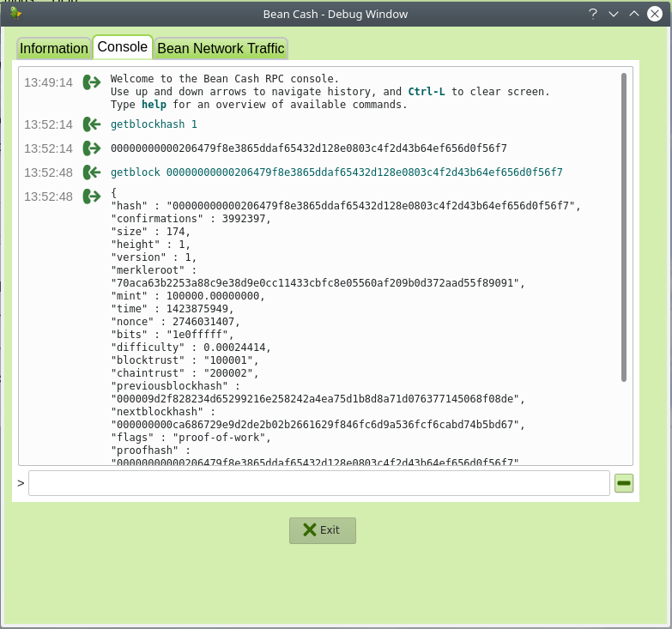Click the 'Welcome to the Bean Cash RPC console.' line
Screen dimensions: 672x629
coord(225,79)
